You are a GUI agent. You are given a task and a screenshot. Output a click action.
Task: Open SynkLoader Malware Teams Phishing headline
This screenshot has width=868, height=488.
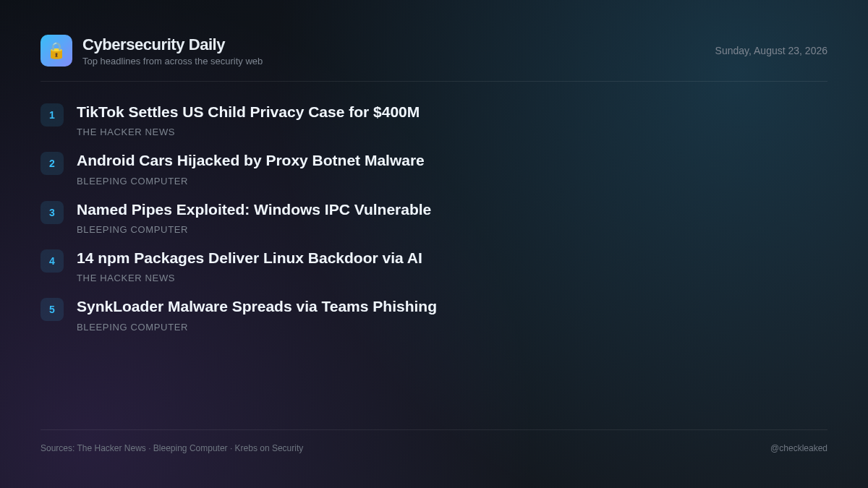tap(257, 307)
